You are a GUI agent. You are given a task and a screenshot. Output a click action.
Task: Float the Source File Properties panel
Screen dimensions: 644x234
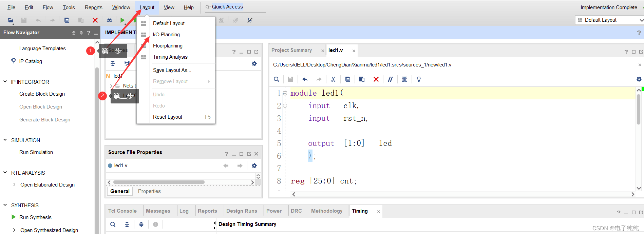click(x=249, y=154)
